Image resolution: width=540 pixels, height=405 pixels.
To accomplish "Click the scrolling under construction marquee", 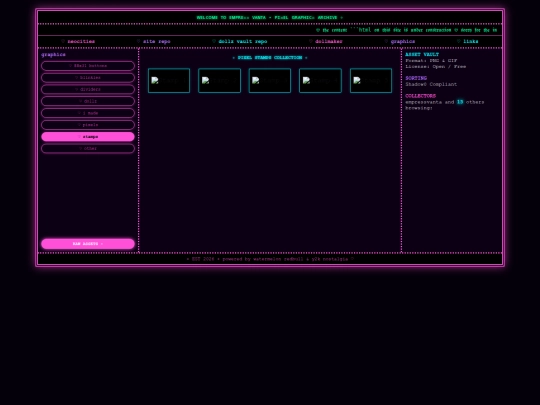I will click(x=406, y=30).
